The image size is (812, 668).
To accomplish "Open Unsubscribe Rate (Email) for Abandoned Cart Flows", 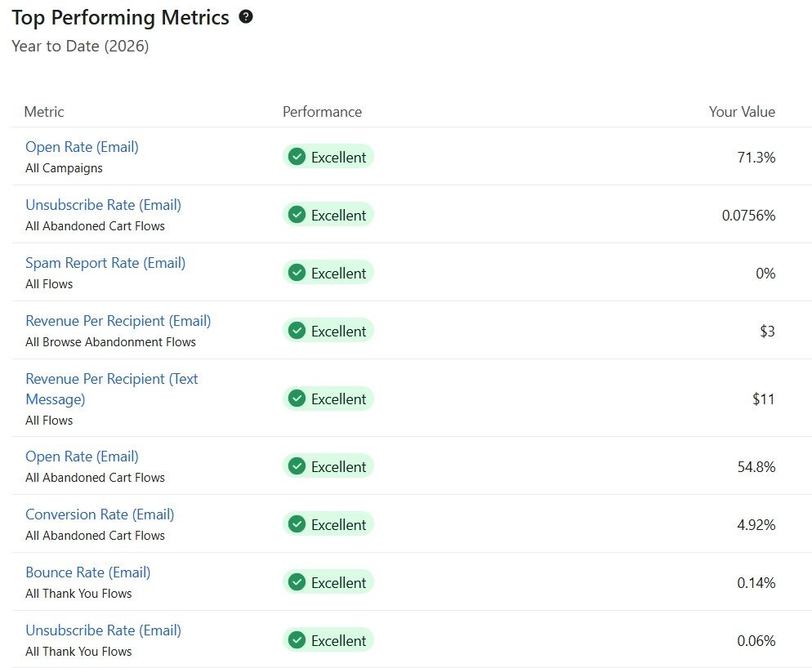I will point(103,205).
